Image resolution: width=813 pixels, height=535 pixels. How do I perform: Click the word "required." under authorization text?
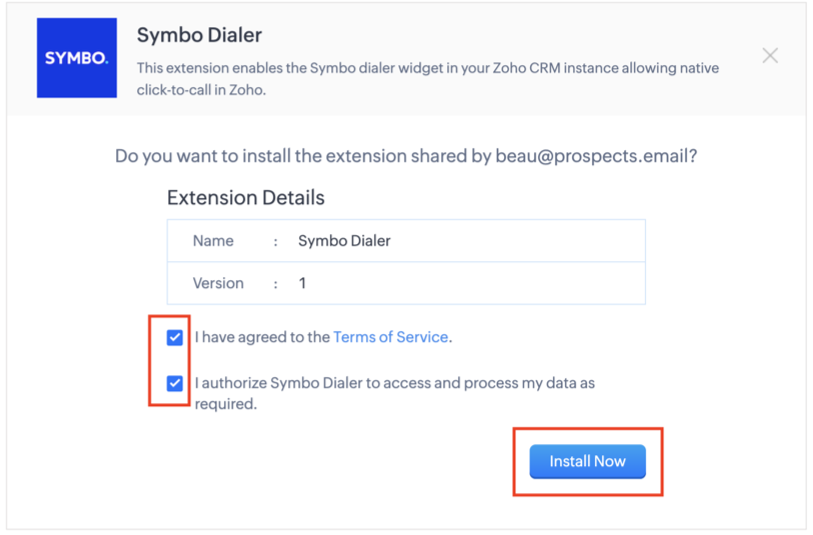click(226, 404)
